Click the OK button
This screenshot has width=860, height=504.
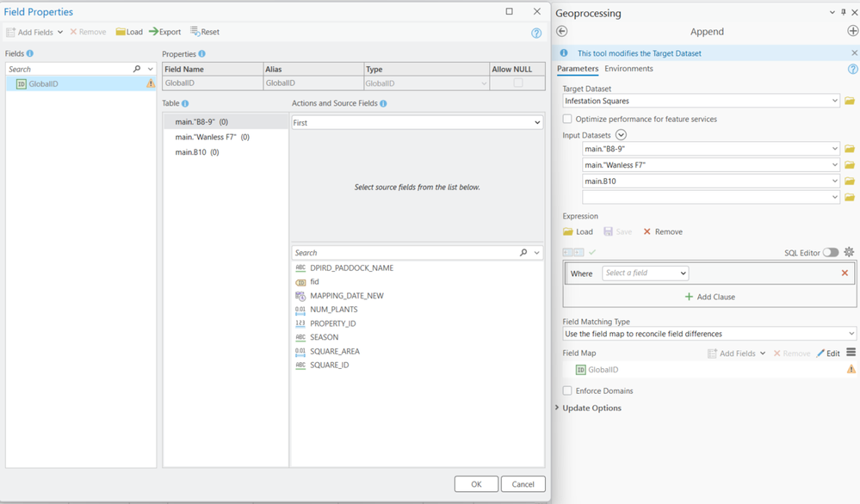476,484
